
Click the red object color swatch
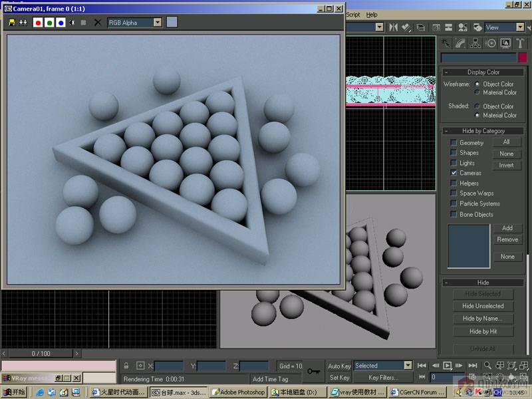[x=523, y=58]
